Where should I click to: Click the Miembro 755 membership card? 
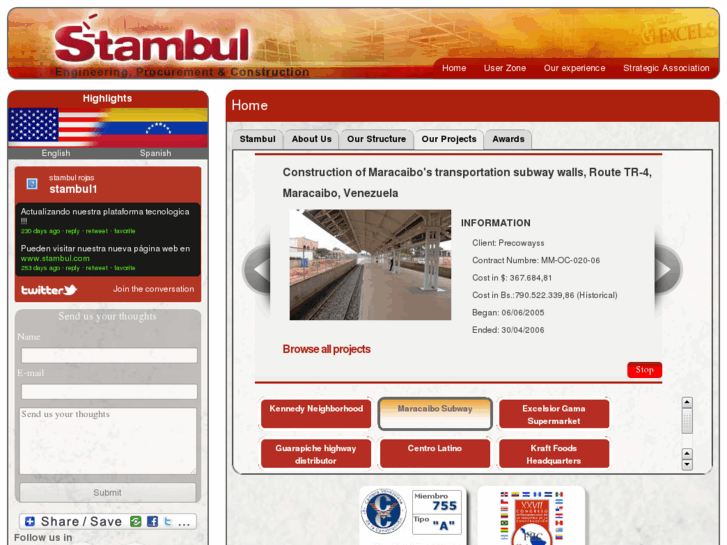click(436, 512)
